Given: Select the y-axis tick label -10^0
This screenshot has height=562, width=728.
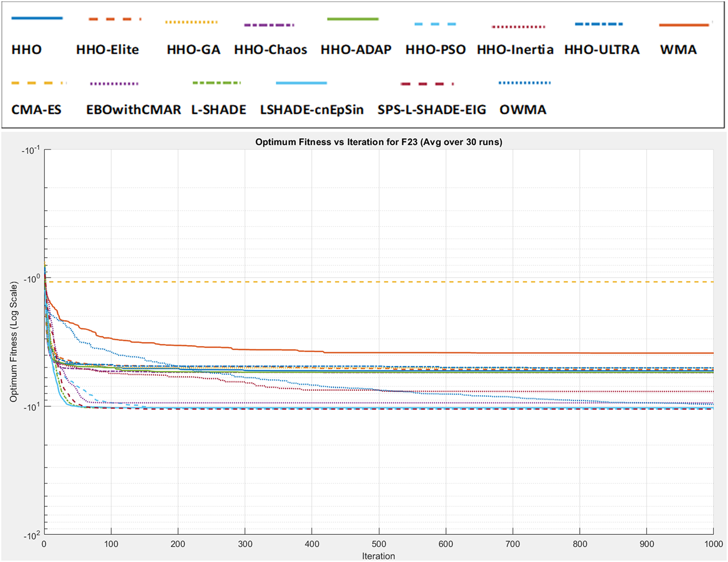Looking at the screenshot, I should click(32, 279).
